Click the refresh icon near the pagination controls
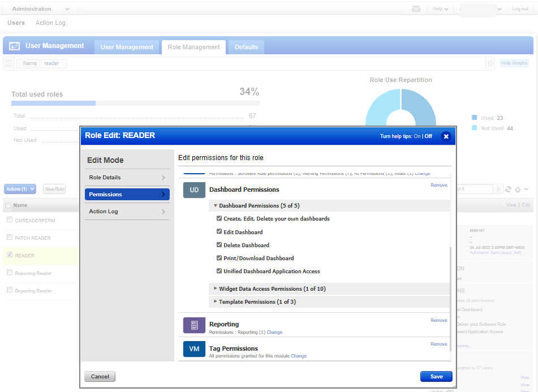Image resolution: width=538 pixels, height=392 pixels. [x=508, y=189]
